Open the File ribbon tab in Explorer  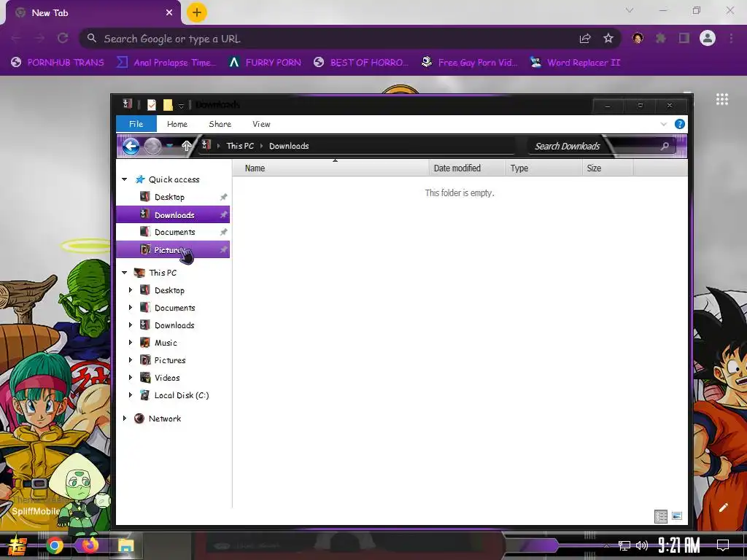[136, 124]
